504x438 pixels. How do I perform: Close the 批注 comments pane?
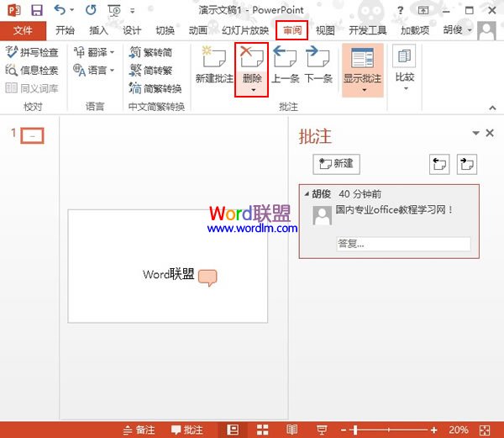(x=490, y=133)
